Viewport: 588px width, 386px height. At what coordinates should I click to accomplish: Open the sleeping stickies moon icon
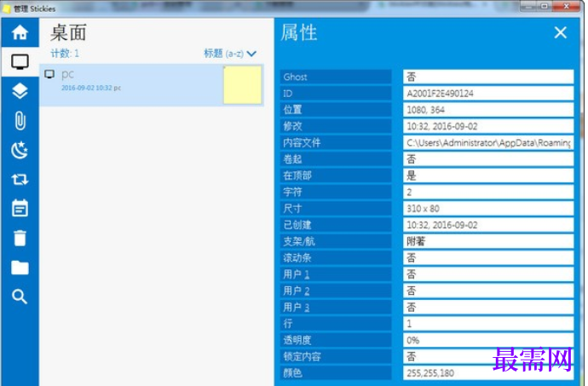[20, 150]
